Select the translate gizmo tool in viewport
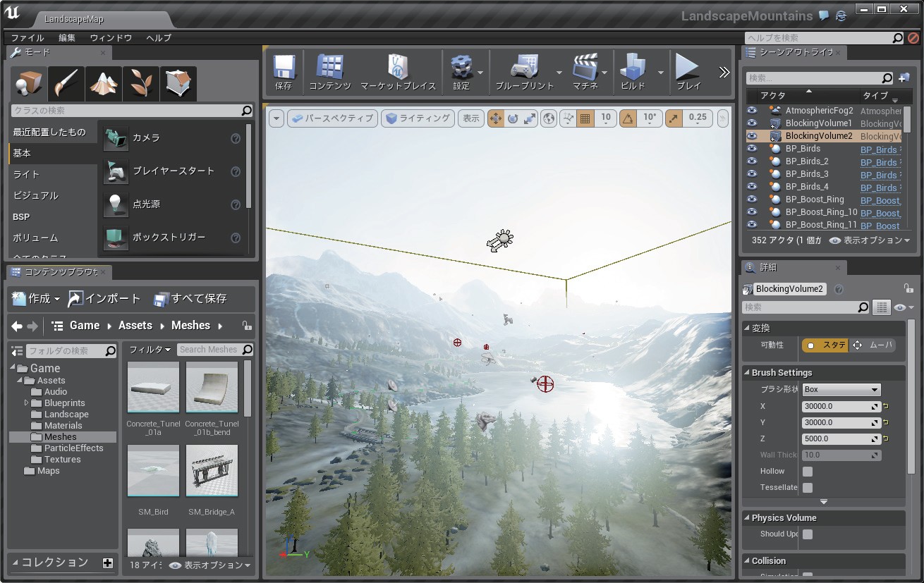This screenshot has height=583, width=924. [496, 118]
